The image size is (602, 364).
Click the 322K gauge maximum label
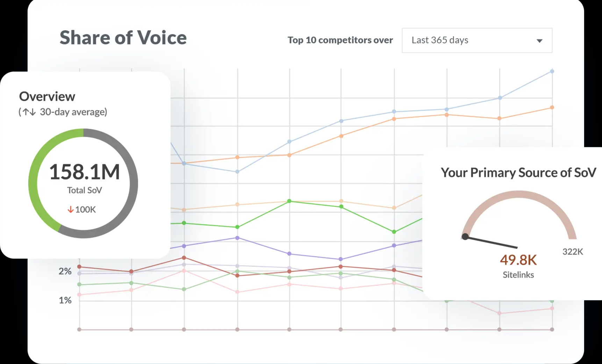click(x=573, y=252)
